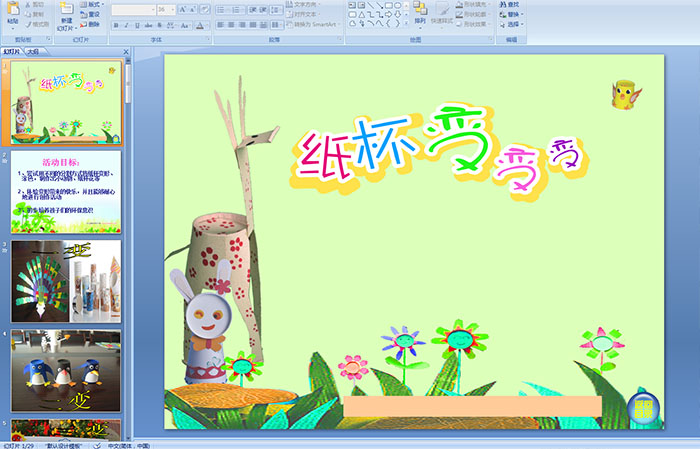This screenshot has width=700, height=449.
Task: Select the triangle shape in gallery
Action: (x=362, y=15)
